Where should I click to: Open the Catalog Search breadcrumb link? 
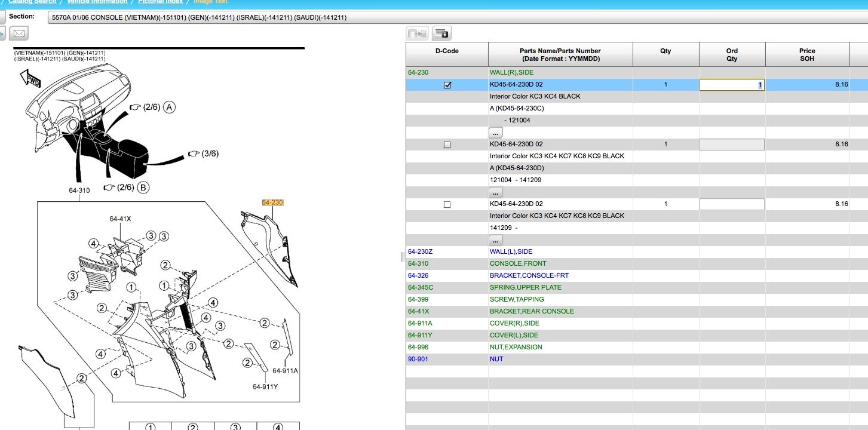point(32,2)
